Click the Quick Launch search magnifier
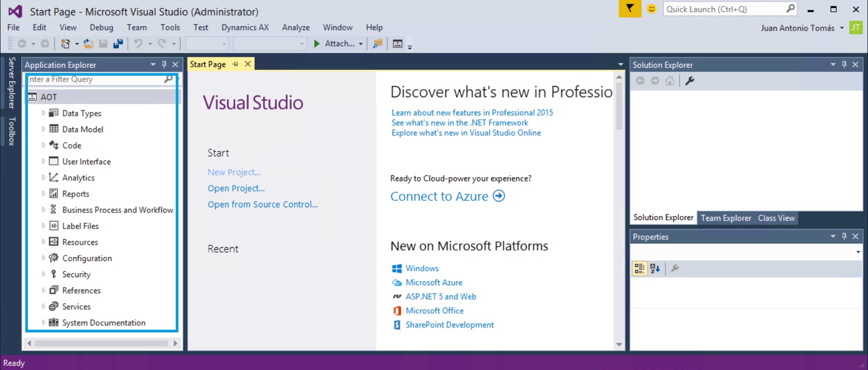868x370 pixels. (790, 9)
